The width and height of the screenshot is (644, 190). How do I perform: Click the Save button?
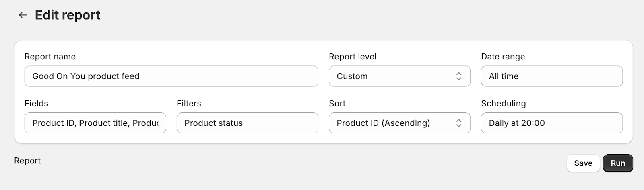tap(583, 163)
